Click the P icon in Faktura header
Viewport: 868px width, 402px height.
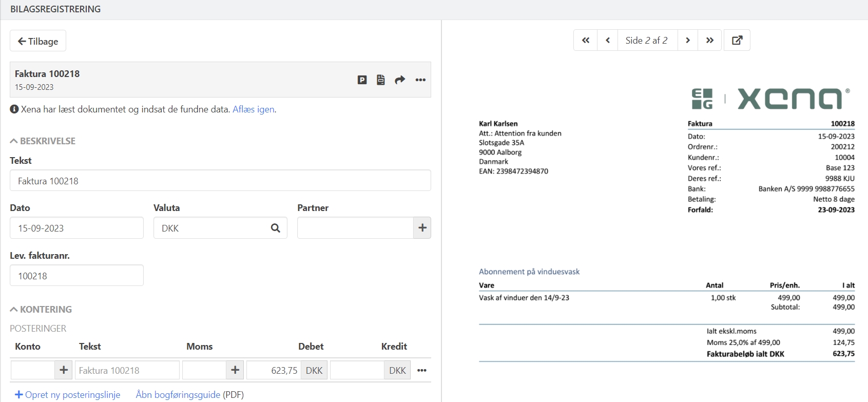(x=362, y=80)
